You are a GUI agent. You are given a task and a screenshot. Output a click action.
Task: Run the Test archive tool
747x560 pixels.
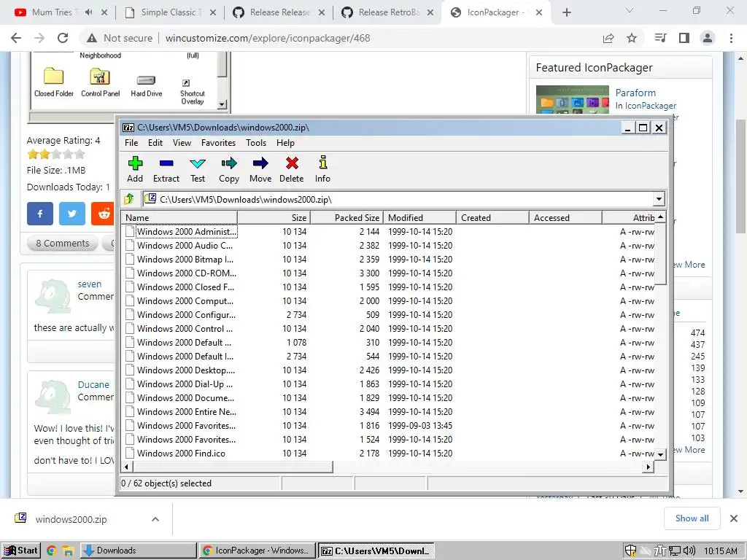pos(198,164)
